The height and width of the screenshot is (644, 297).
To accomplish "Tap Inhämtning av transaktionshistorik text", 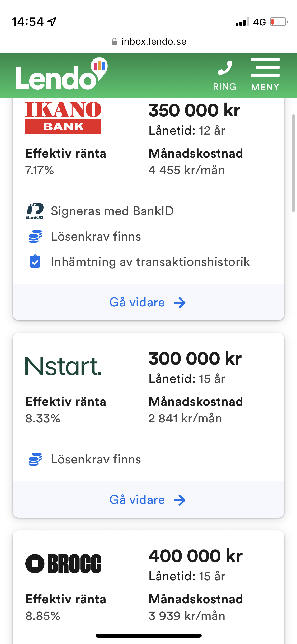I will click(150, 262).
